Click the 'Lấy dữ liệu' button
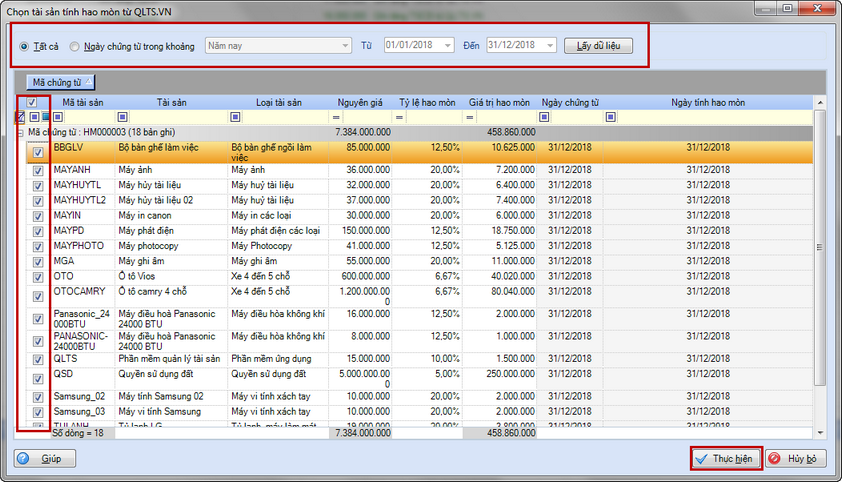 tap(598, 46)
